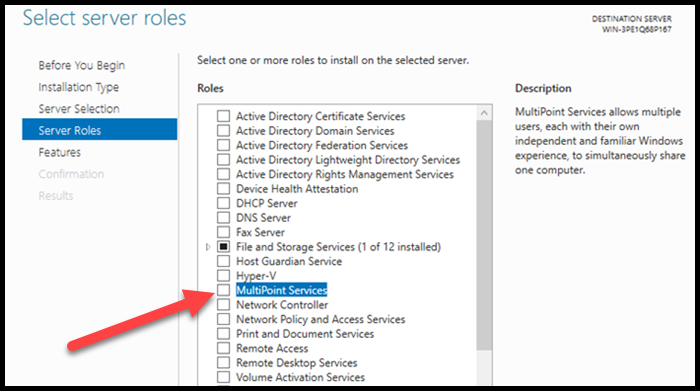Check Network Policy and Access Services checkbox

(x=223, y=319)
